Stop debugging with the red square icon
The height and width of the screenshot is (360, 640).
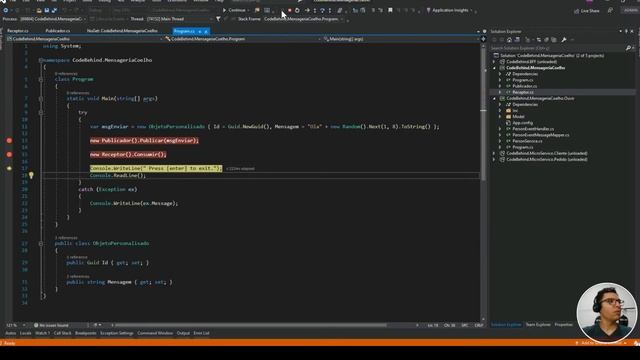(290, 10)
